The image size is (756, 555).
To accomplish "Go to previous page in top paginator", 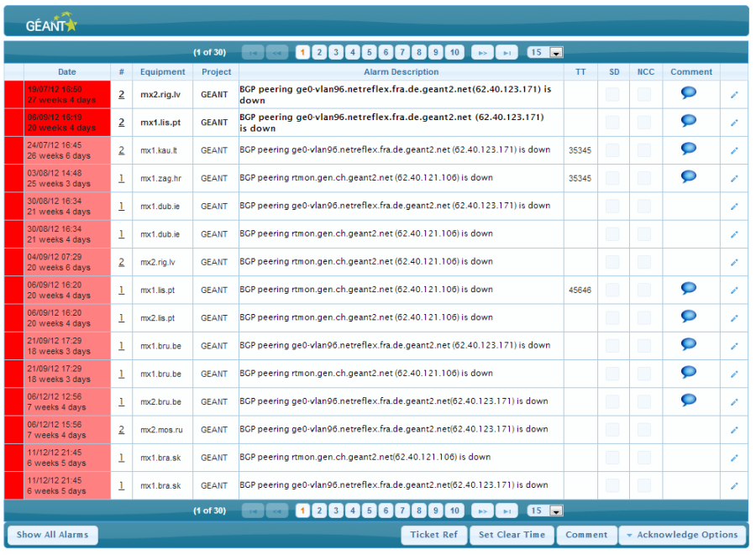I will 277,53.
